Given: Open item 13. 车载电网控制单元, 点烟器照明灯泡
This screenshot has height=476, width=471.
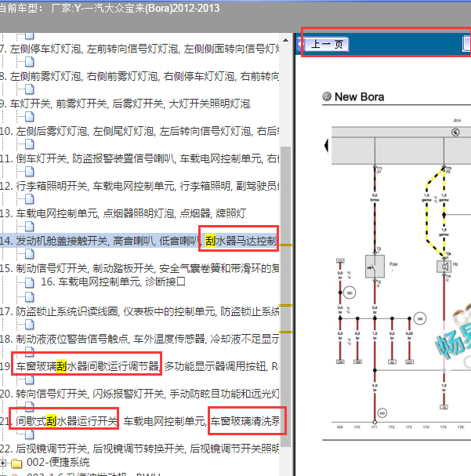Looking at the screenshot, I should (123, 213).
